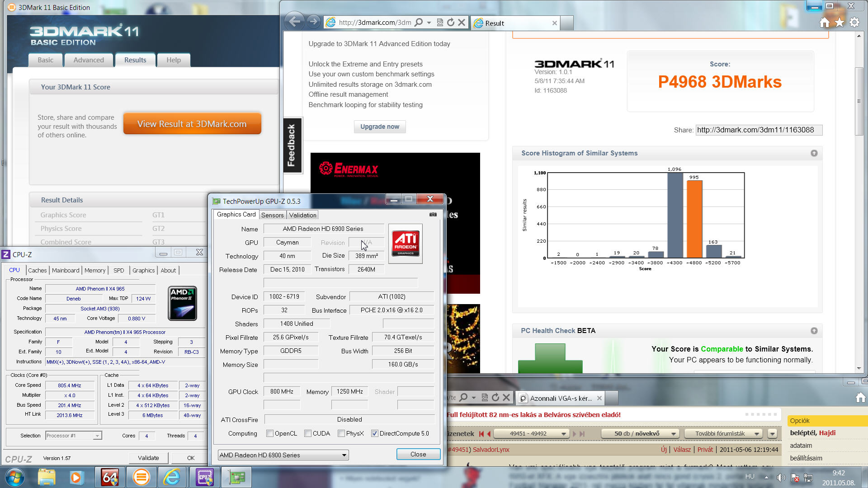This screenshot has height=488, width=868.
Task: Click the browser back arrow button
Action: pos(295,22)
